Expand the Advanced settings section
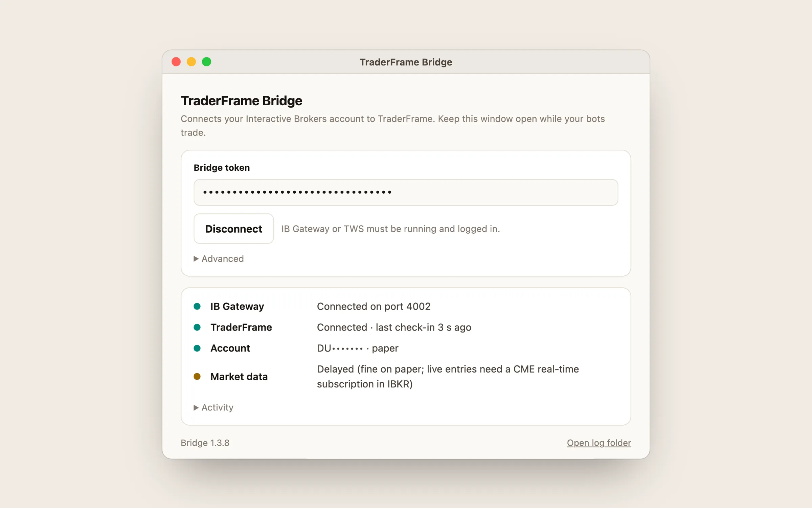Image resolution: width=812 pixels, height=508 pixels. point(219,259)
